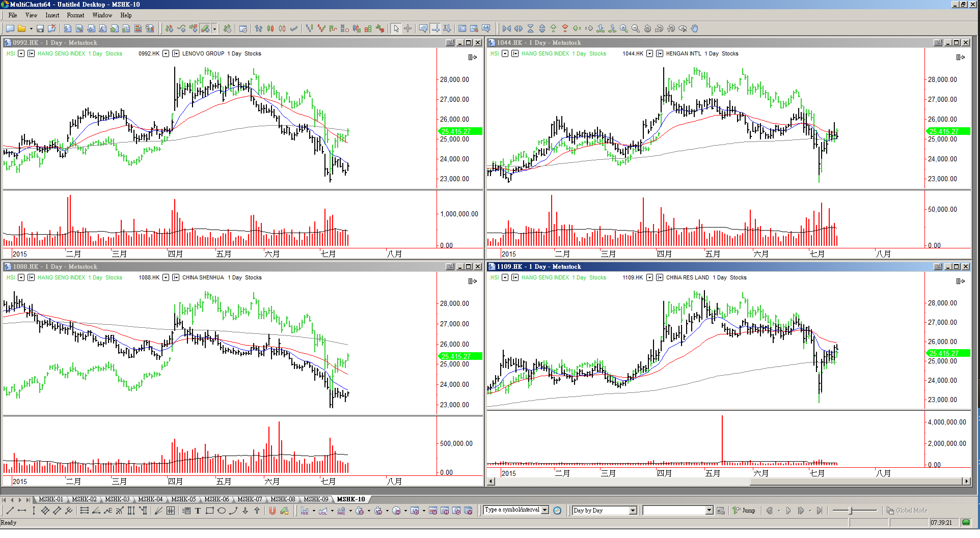
Task: Adjust the playback speed slider
Action: tap(851, 511)
